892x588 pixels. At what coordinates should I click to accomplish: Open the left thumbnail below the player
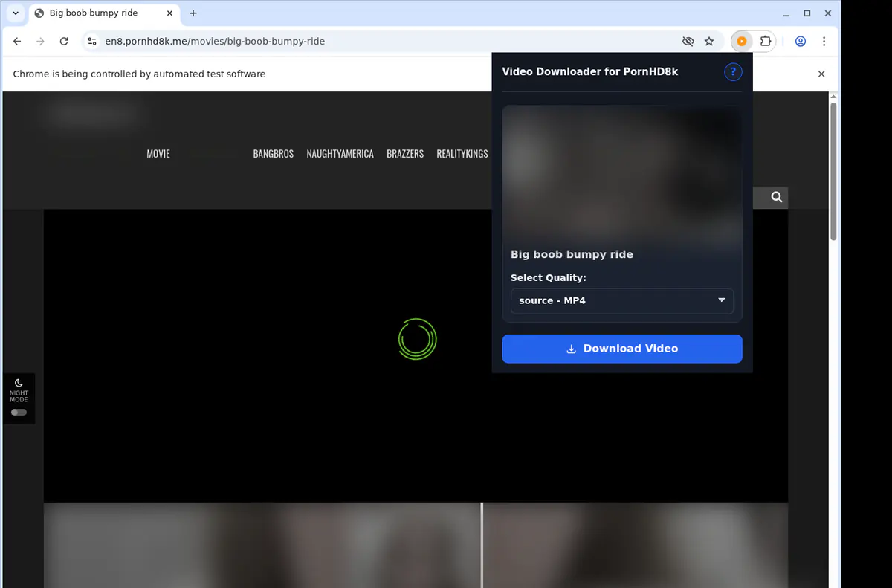(x=262, y=545)
